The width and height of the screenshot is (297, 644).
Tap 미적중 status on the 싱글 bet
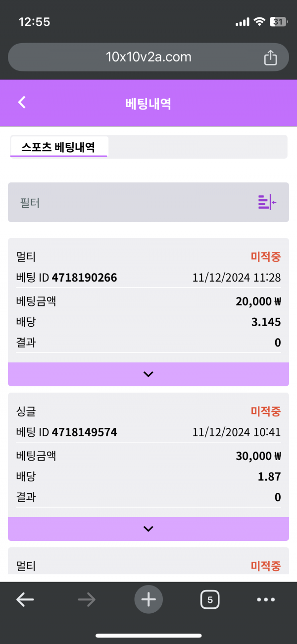coord(265,411)
